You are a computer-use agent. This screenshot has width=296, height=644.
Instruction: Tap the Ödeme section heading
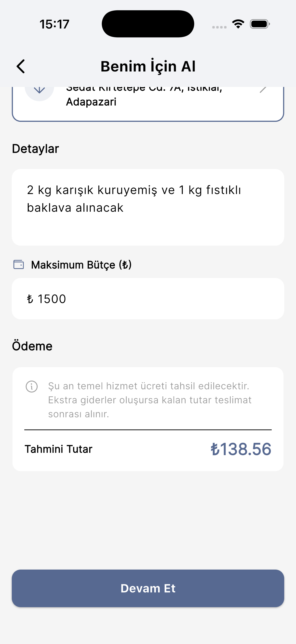tap(32, 346)
